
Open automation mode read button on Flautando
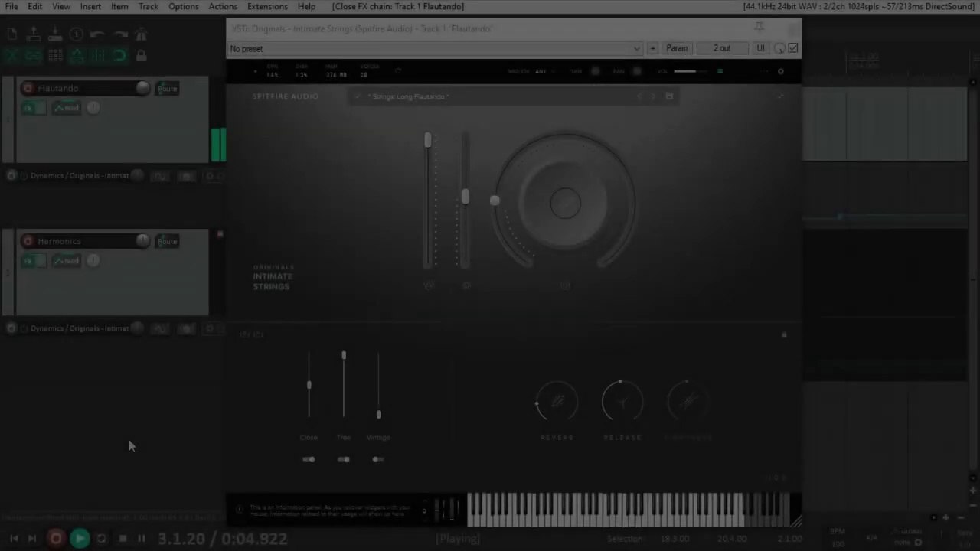pos(67,108)
